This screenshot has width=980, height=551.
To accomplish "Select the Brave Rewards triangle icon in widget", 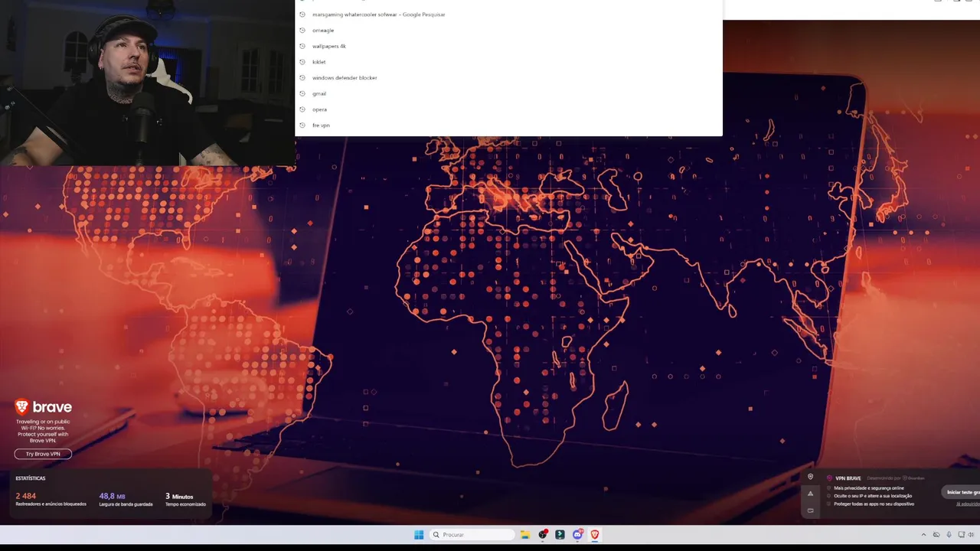I will (810, 494).
